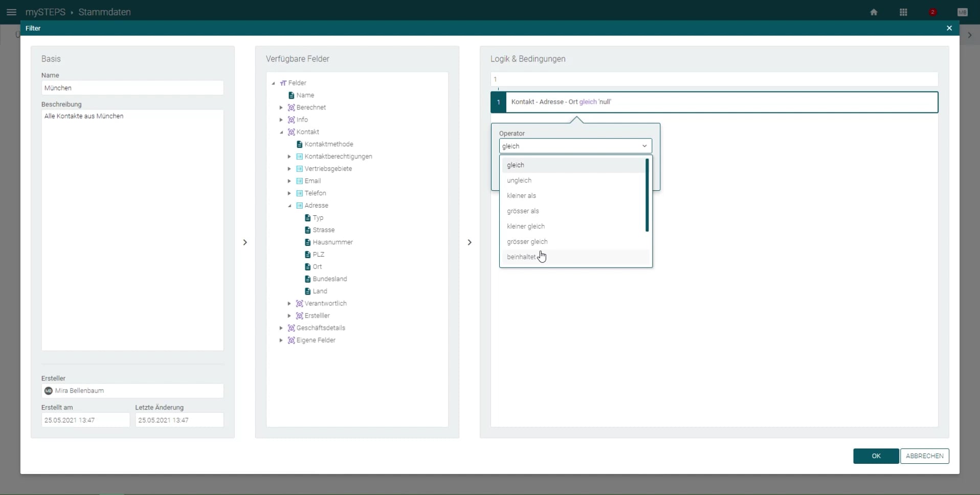Click the Name input containing 'München'
This screenshot has width=980, height=495.
coord(132,87)
